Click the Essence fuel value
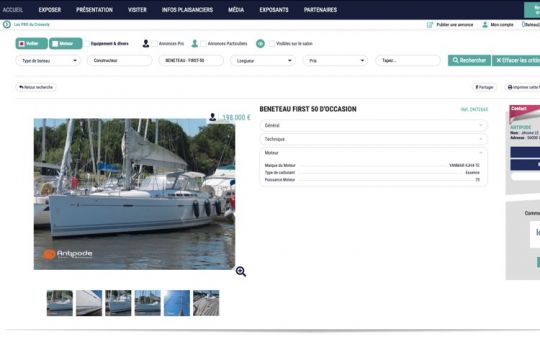This screenshot has height=360, width=540. (x=472, y=173)
